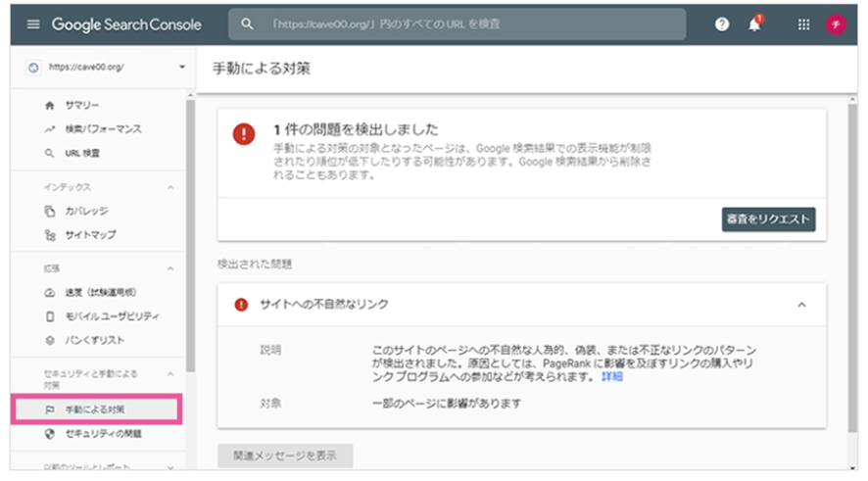The height and width of the screenshot is (481, 868).
Task: Click the speed gauge icon for 速度
Action: [50, 293]
